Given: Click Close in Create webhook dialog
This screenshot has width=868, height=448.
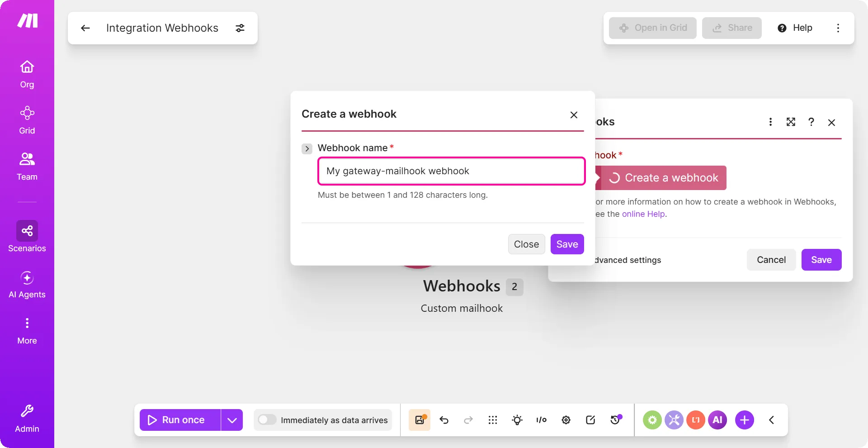Looking at the screenshot, I should coord(526,244).
